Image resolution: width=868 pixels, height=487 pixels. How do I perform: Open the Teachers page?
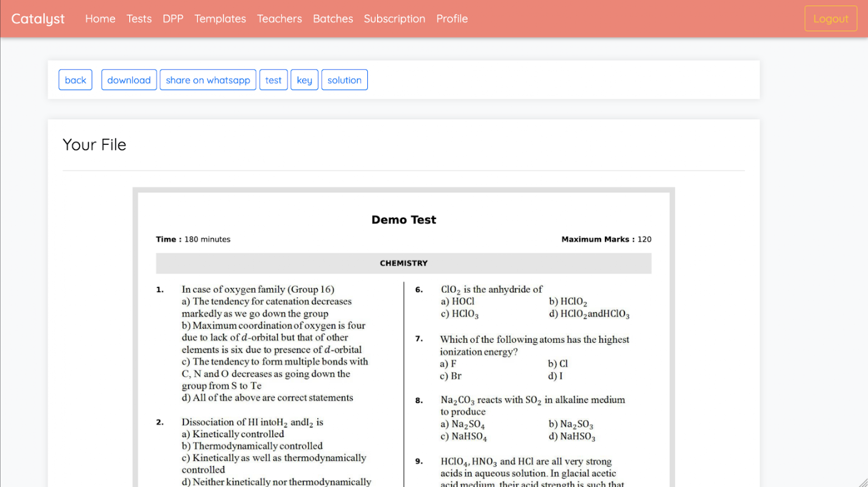[280, 19]
